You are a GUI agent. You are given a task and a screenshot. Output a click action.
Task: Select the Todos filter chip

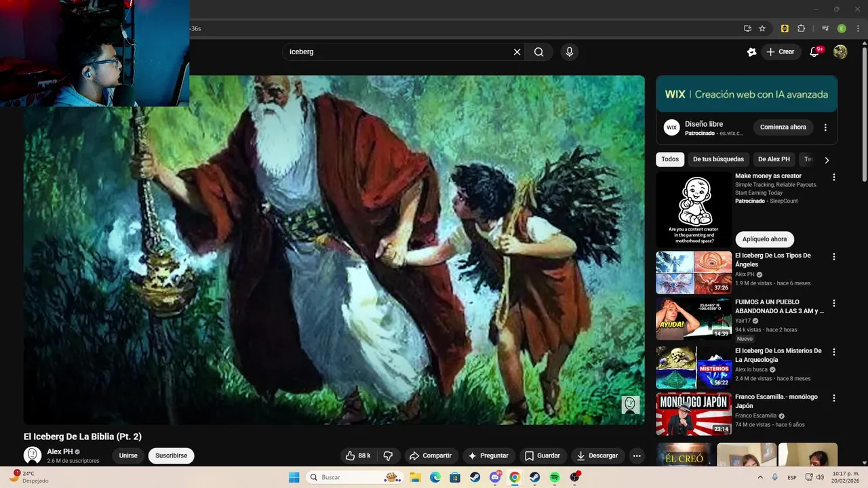[670, 159]
